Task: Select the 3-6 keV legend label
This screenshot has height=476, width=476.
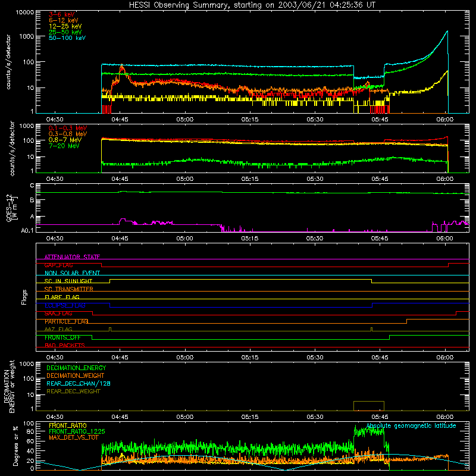Action: pyautogui.click(x=62, y=14)
